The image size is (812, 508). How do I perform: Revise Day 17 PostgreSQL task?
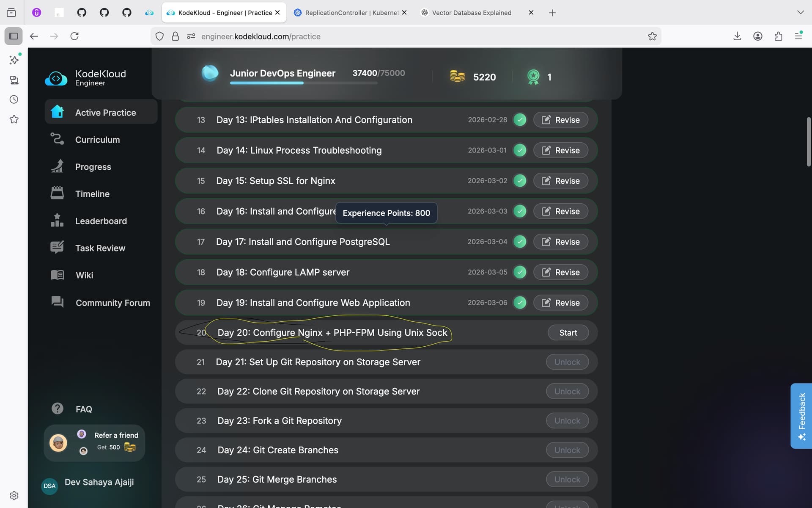(x=560, y=242)
